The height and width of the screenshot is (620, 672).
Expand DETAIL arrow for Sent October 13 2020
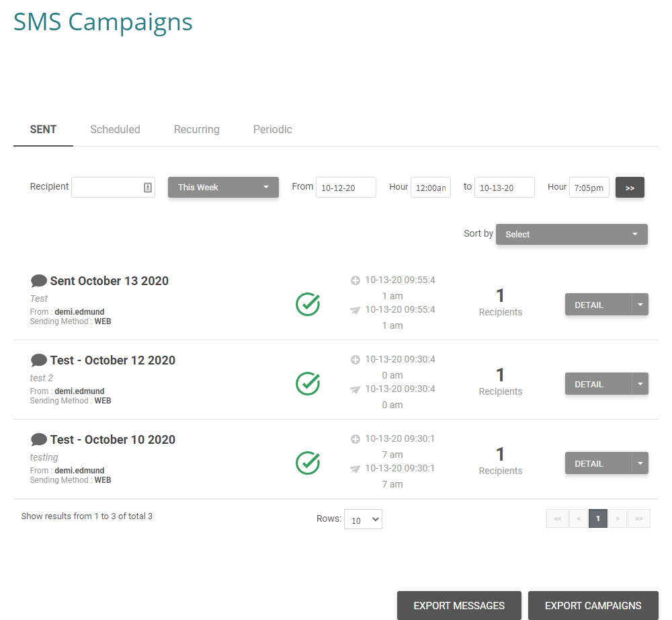(x=640, y=305)
